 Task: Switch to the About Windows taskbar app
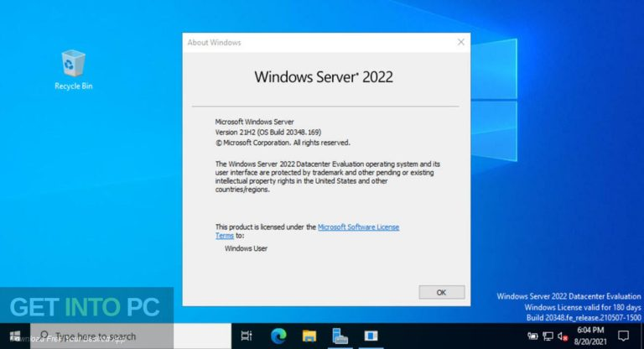pos(371,336)
